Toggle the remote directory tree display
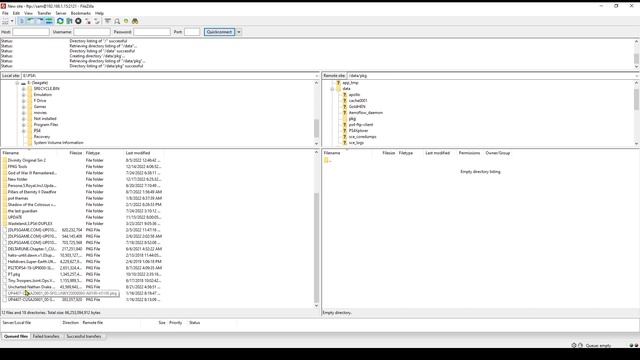640x360 pixels. 40,21
